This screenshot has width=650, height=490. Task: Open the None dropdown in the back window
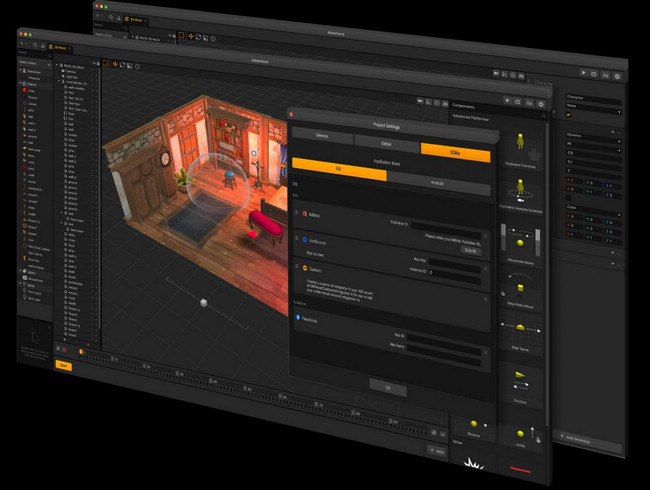click(594, 107)
